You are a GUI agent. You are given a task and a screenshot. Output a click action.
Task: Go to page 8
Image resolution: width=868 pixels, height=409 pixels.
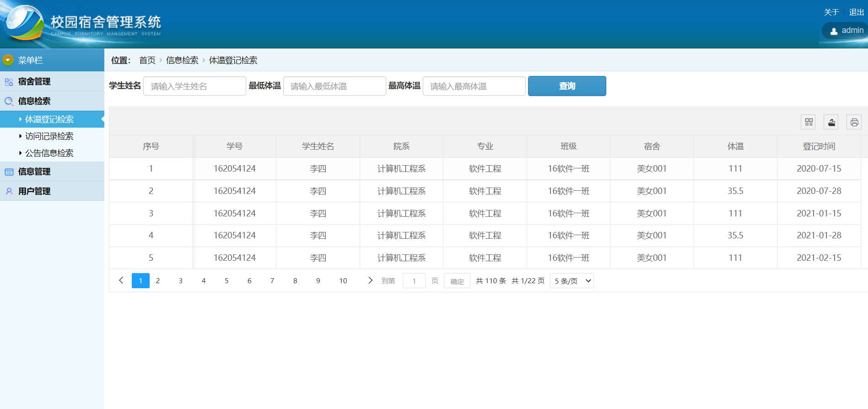tap(295, 280)
